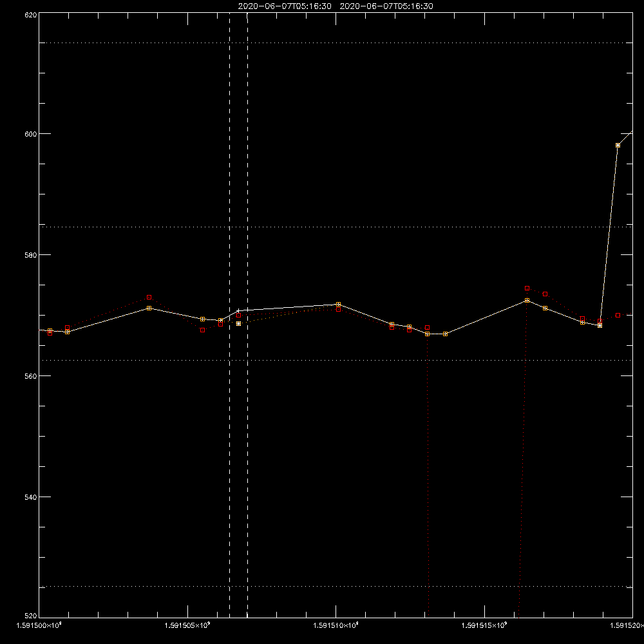Select the rightmost red square marker near 570
644x644 pixels.
pyautogui.click(x=618, y=316)
